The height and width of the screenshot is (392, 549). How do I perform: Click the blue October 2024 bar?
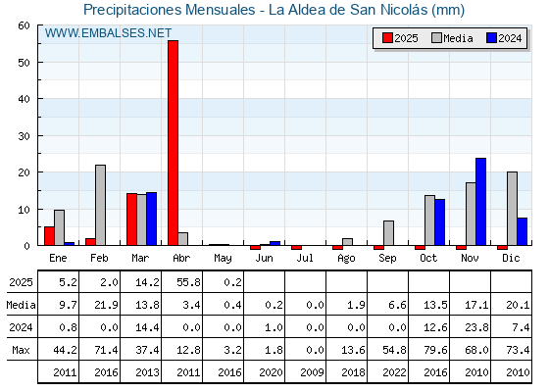coord(440,222)
